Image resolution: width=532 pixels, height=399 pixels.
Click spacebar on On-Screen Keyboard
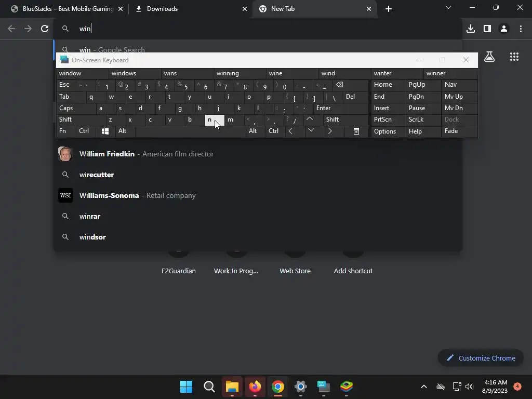click(x=190, y=131)
